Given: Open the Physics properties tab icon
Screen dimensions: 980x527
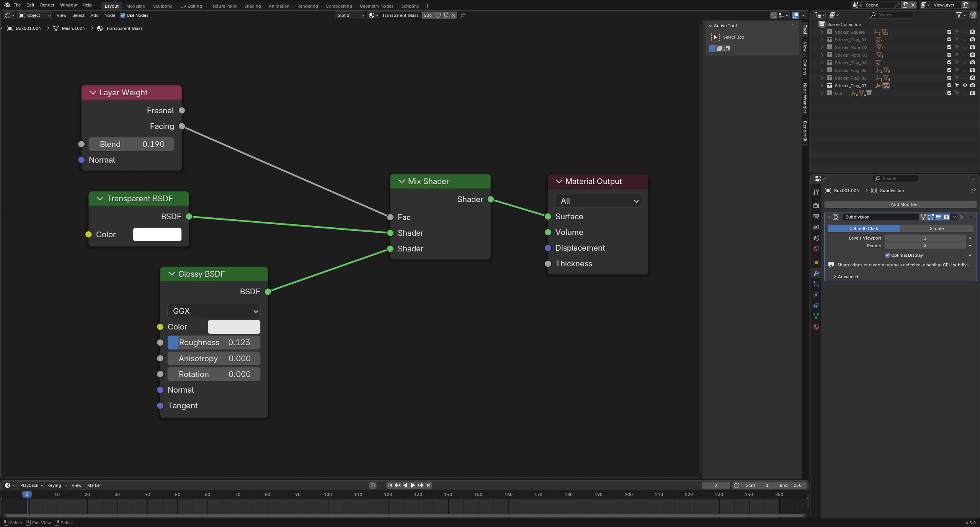Looking at the screenshot, I should (816, 295).
